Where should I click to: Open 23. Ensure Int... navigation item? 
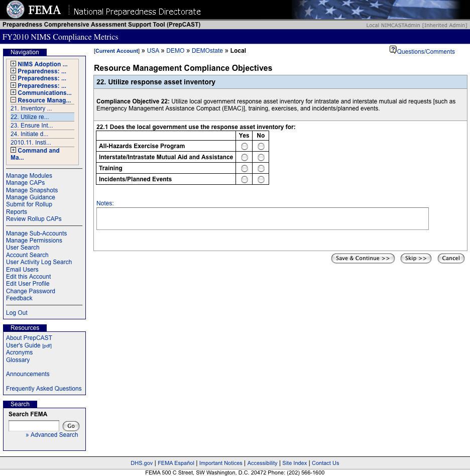coord(32,126)
